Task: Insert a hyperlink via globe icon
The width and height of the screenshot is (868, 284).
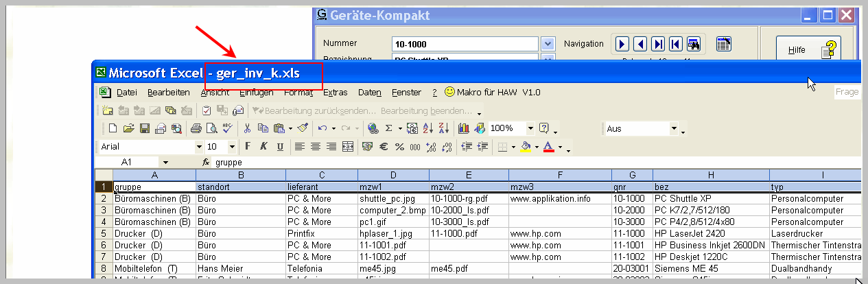Action: pos(373,128)
